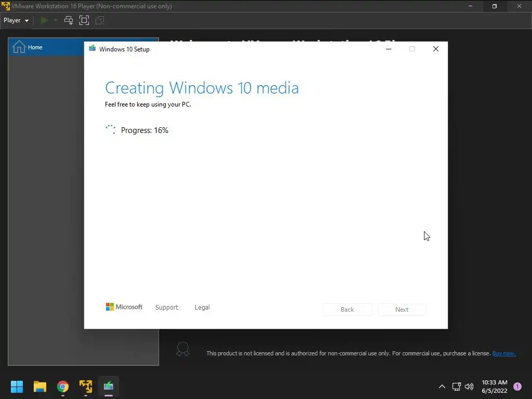Click the Buy now link in VMware

(504, 353)
